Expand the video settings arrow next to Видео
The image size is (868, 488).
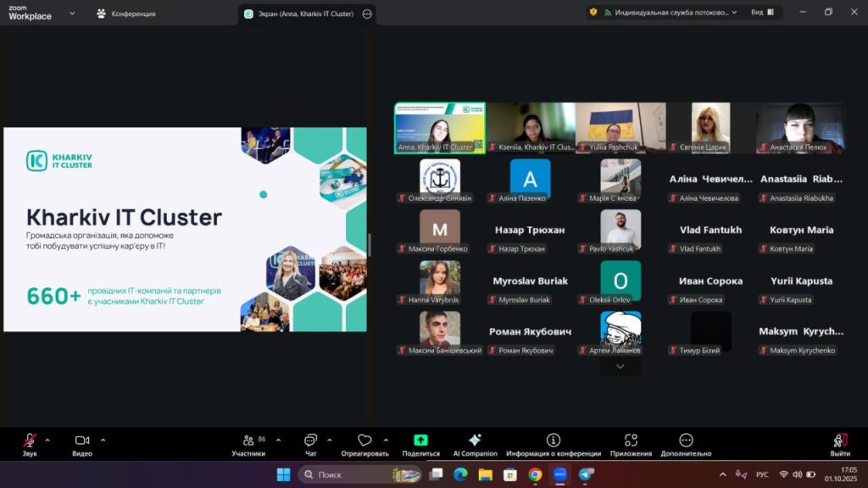click(103, 440)
